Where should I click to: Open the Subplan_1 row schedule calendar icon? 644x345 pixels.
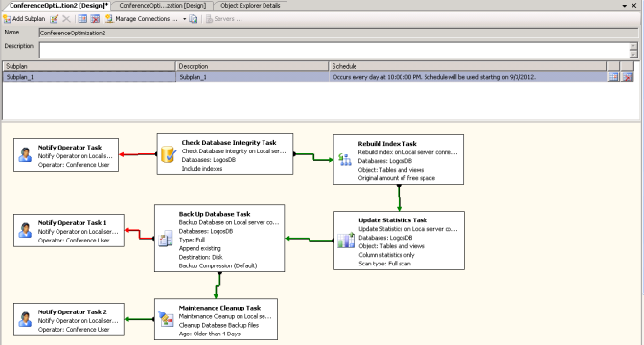[613, 77]
